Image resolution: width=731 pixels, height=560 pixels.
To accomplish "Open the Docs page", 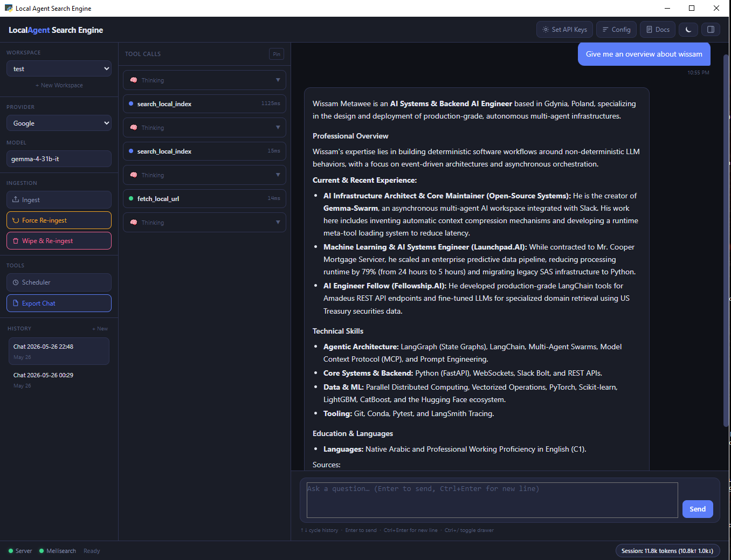I will tap(658, 30).
